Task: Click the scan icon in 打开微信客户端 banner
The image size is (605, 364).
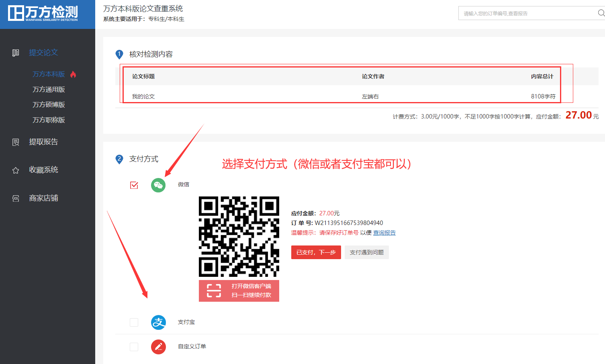Action: tap(214, 290)
